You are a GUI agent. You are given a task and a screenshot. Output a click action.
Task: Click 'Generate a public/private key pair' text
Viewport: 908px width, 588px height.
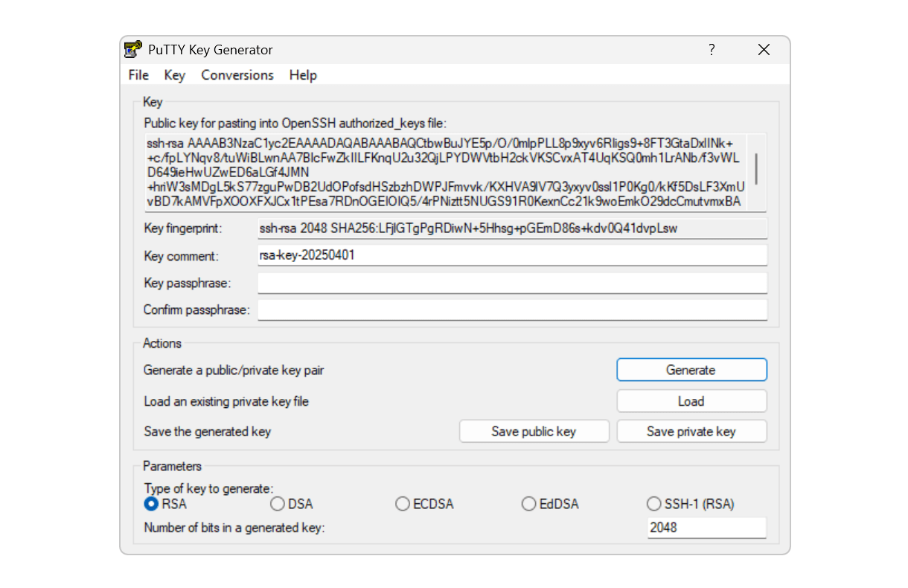[234, 370]
